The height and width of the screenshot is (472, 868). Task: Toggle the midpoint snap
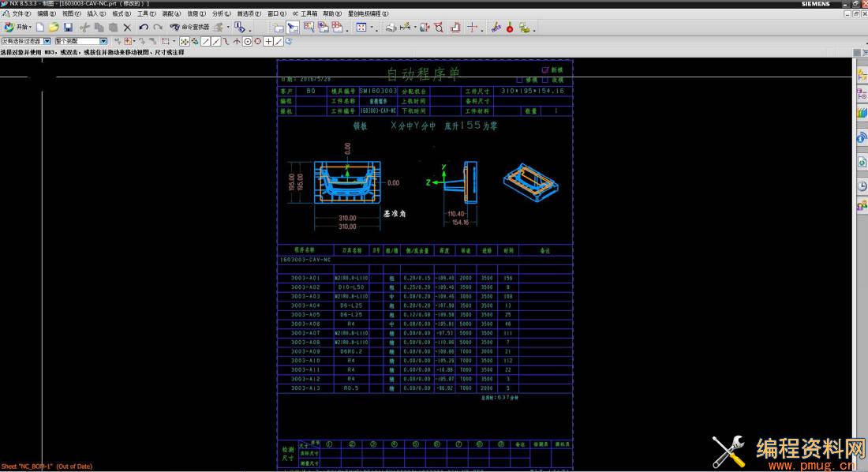click(x=216, y=42)
